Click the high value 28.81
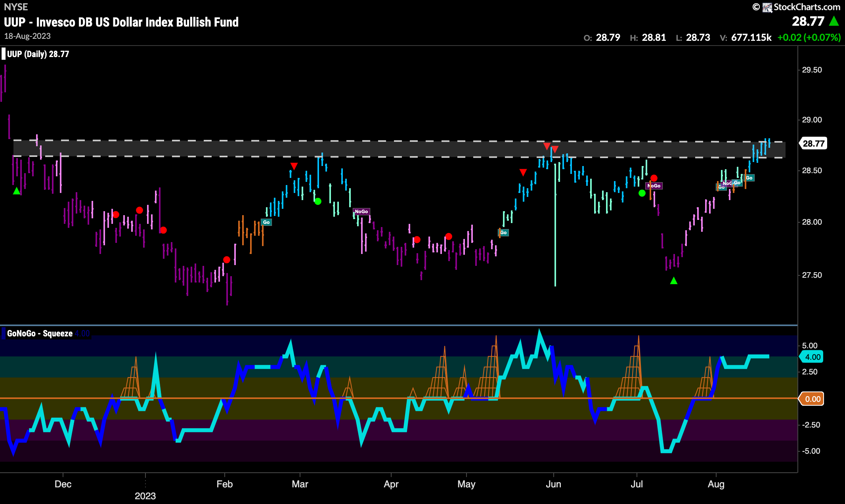 [654, 38]
